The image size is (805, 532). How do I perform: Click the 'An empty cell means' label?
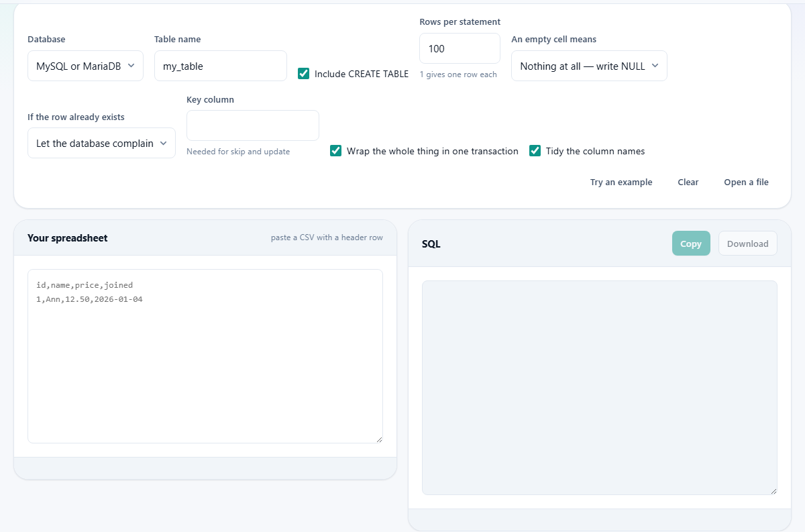coord(554,39)
